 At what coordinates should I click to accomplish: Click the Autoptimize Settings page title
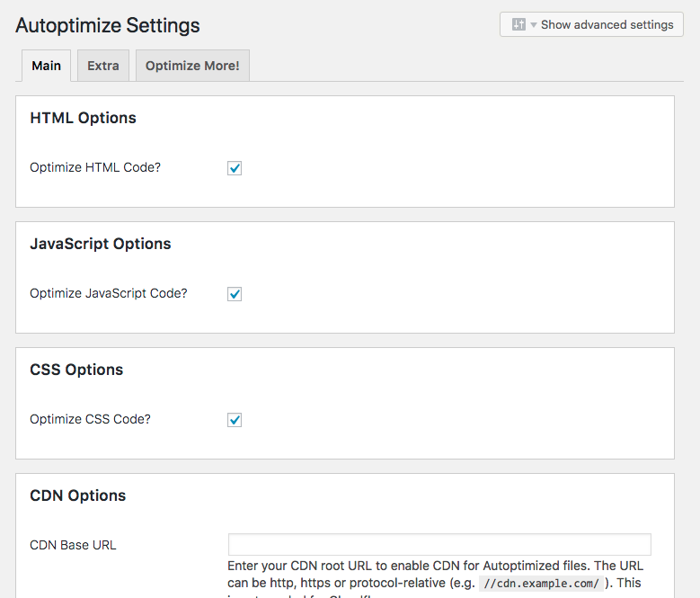(x=108, y=25)
